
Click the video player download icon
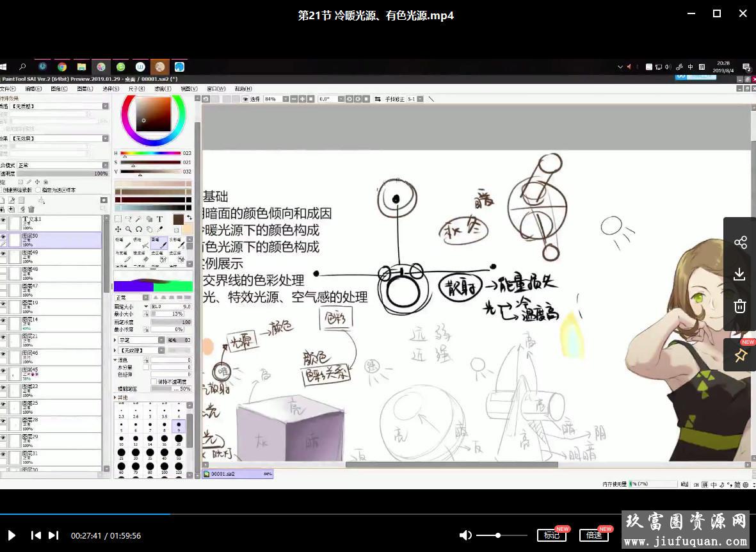(x=740, y=274)
